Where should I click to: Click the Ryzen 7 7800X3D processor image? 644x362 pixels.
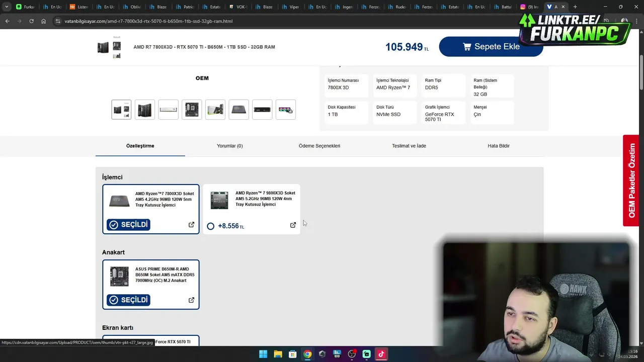[x=119, y=201]
